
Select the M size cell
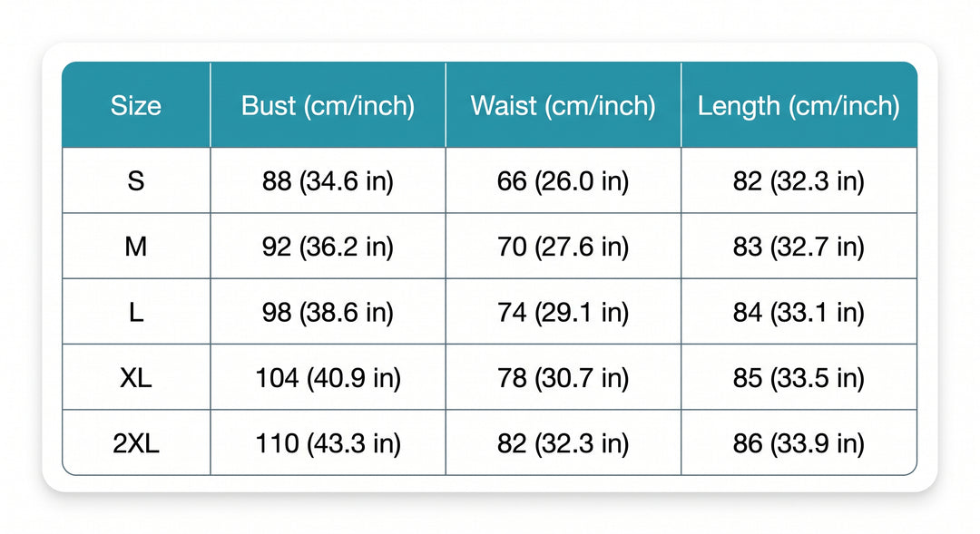136,246
